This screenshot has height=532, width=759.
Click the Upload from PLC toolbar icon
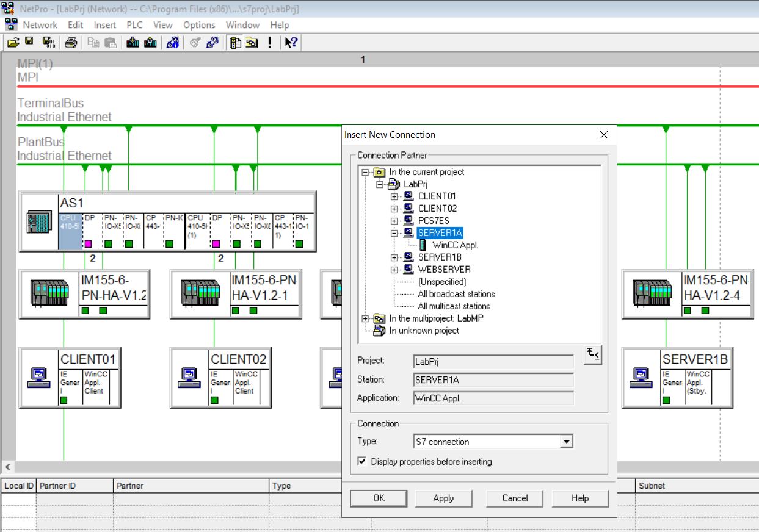tap(150, 42)
